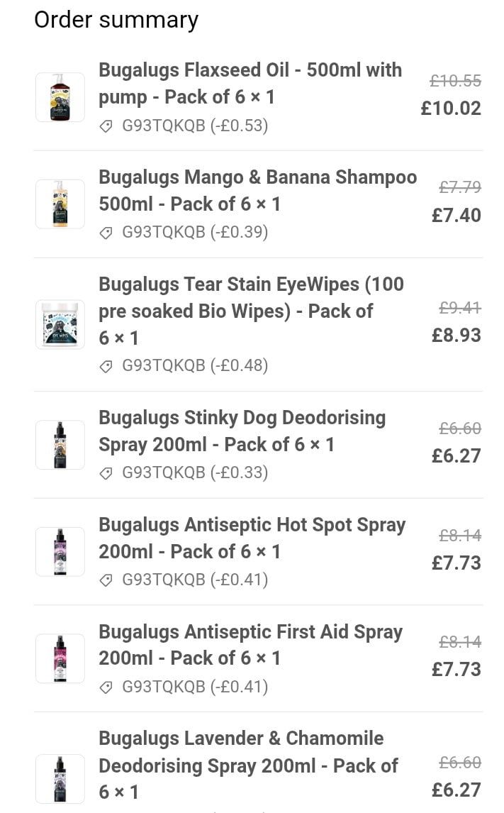Click the Stinky Dog Deodorising Spray thumbnail
The height and width of the screenshot is (813, 504).
click(60, 445)
